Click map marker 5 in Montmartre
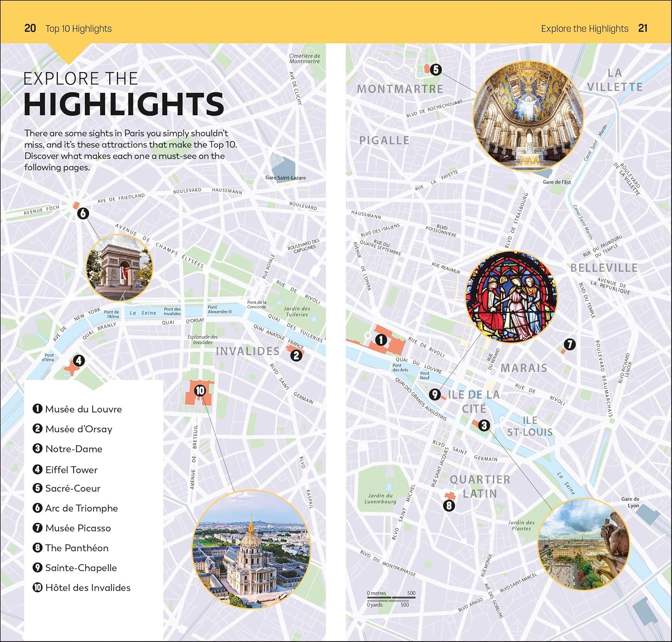Viewport: 672px width, 642px height. click(435, 69)
